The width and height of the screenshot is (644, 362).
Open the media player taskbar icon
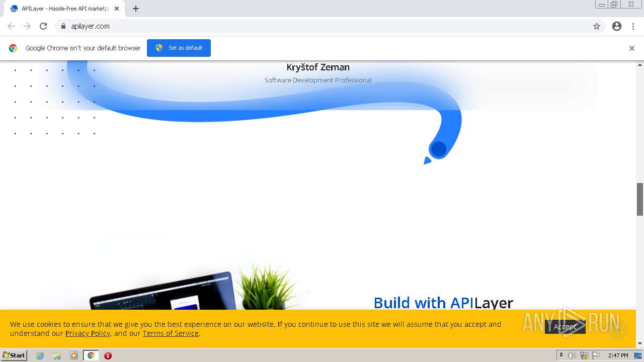[74, 355]
